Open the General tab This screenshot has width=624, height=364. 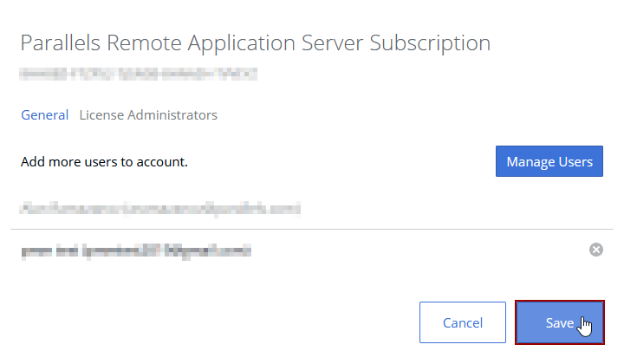point(44,114)
